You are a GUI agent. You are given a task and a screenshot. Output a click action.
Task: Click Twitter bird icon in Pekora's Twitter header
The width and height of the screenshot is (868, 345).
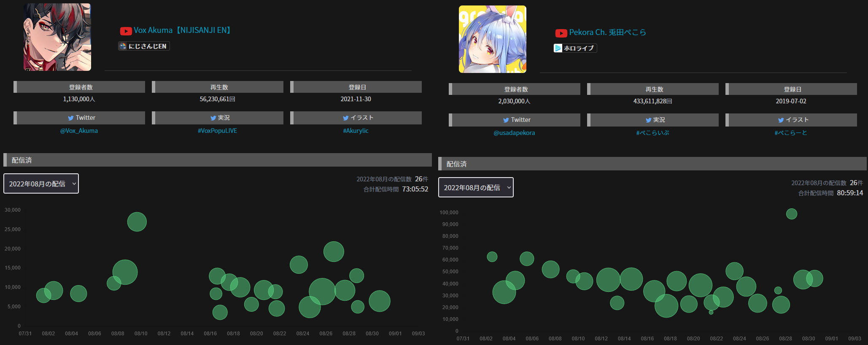click(x=506, y=120)
